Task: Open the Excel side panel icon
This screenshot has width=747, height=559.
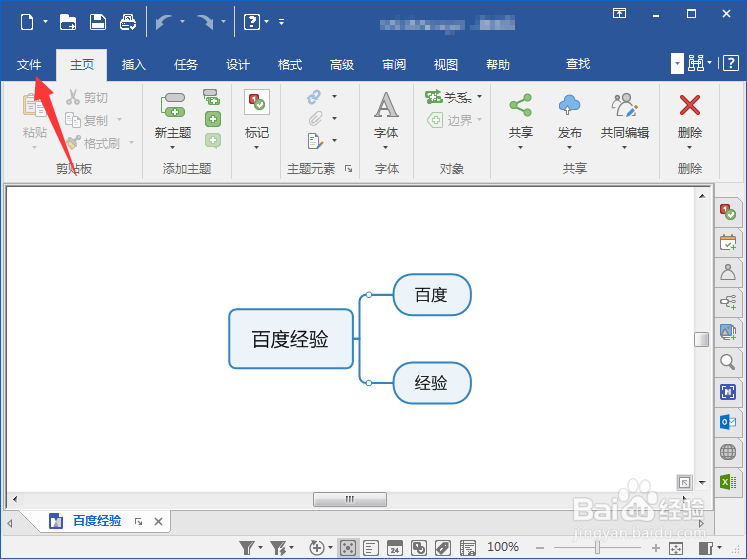Action: 727,482
